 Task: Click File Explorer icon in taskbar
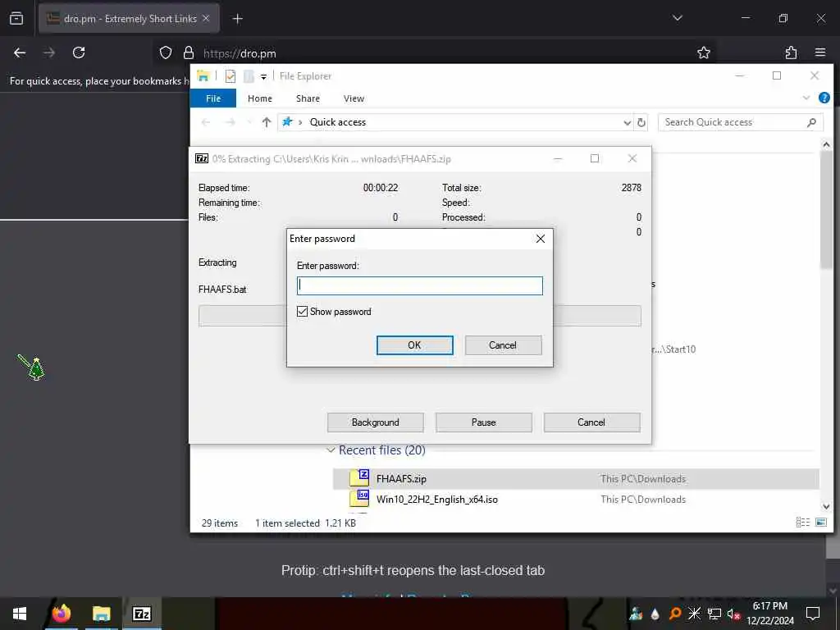101,614
